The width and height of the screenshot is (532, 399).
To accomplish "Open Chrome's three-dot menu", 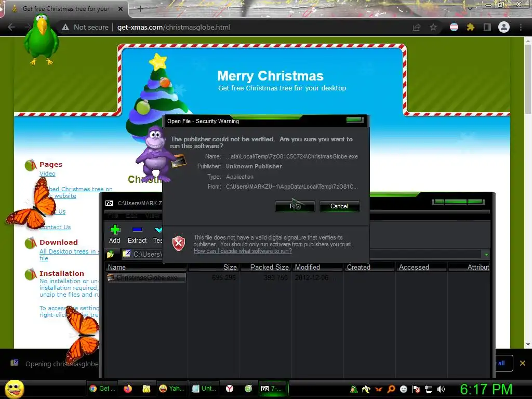I will [521, 27].
